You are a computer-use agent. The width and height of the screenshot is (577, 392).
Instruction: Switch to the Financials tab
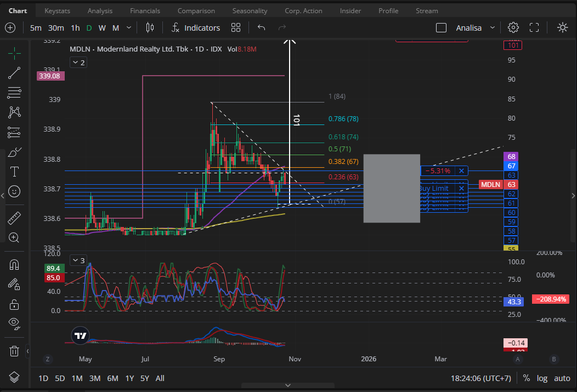tap(145, 11)
